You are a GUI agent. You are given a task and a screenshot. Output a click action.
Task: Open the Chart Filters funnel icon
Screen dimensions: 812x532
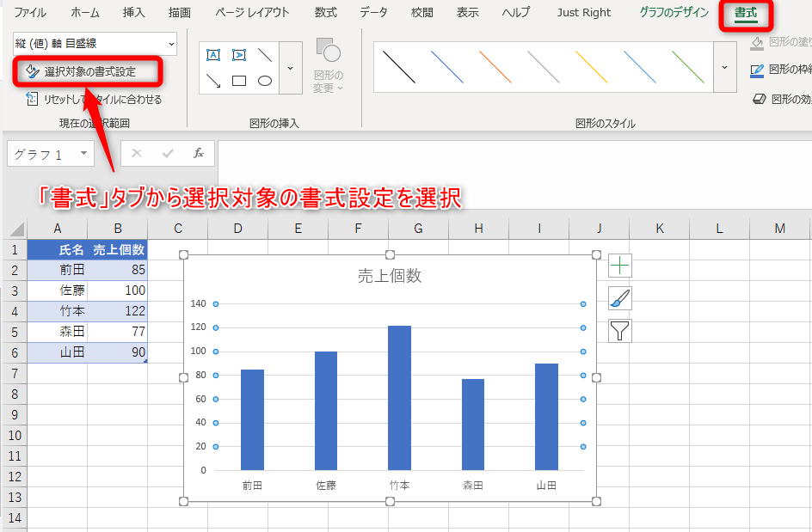click(x=619, y=330)
